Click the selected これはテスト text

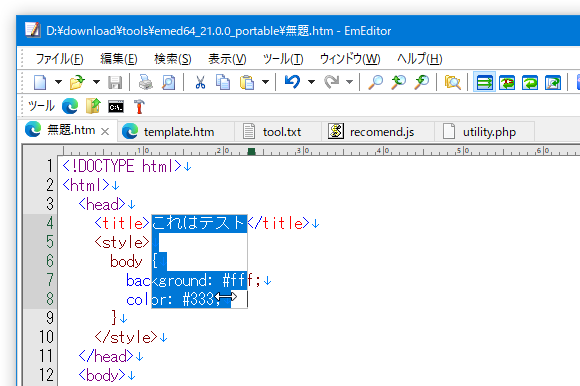pos(199,223)
